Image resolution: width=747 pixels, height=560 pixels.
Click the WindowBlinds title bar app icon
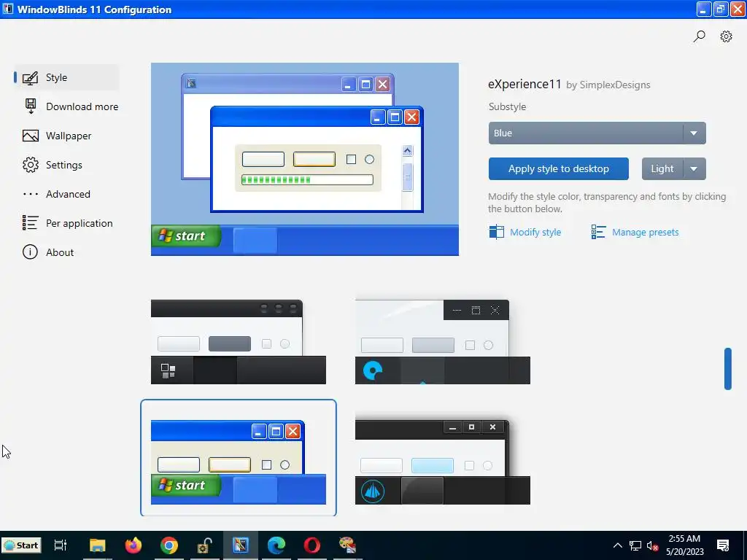pos(8,9)
